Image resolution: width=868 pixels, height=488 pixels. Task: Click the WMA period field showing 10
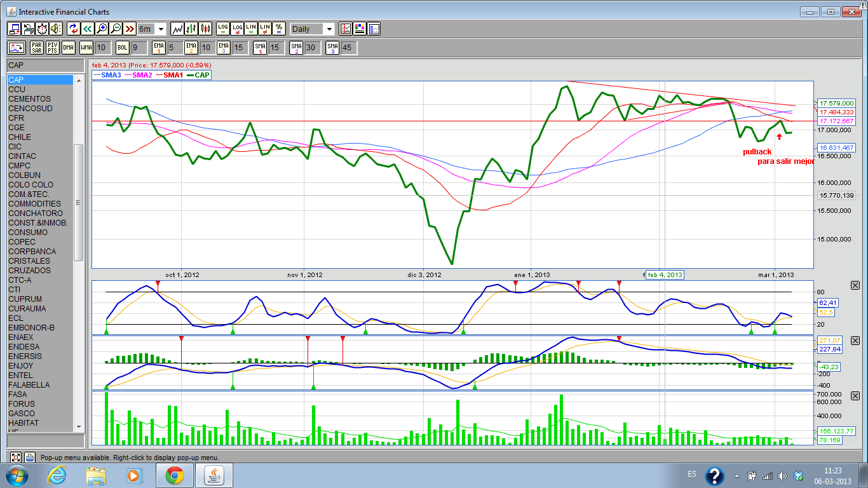click(104, 48)
